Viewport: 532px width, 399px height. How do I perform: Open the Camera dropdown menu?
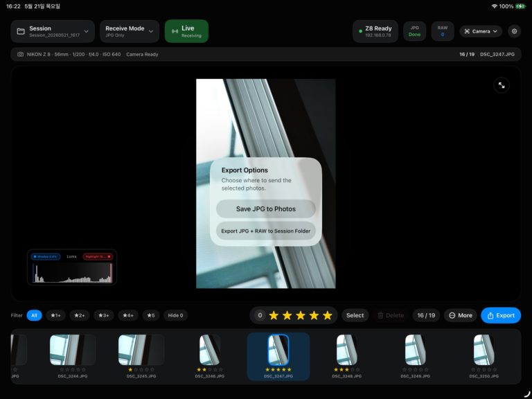click(x=481, y=31)
